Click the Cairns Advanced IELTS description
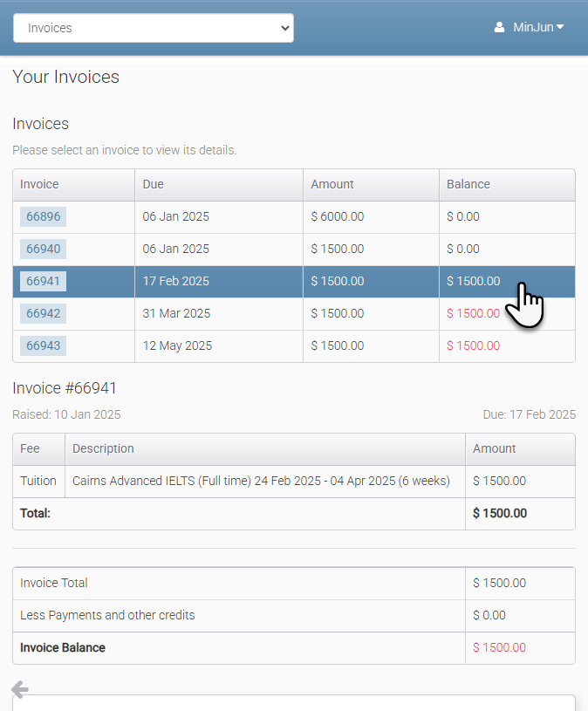This screenshot has width=588, height=711. click(261, 481)
